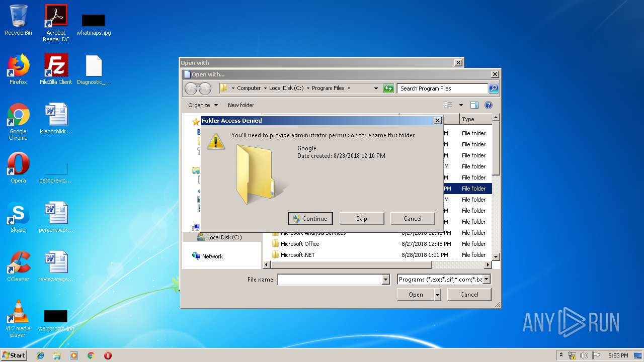The image size is (644, 362).
Task: Expand the change view options arrow
Action: pos(461,105)
